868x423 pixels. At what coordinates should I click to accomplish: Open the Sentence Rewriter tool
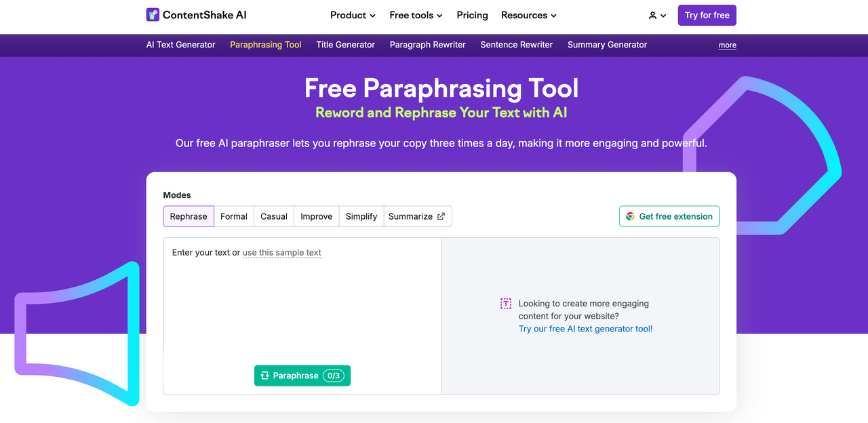pyautogui.click(x=517, y=45)
